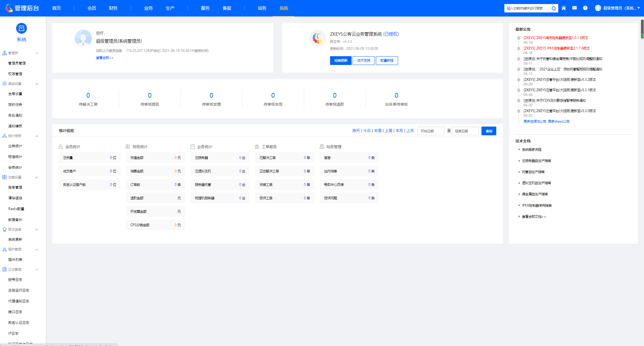Click the 管理员 section icon

(4, 53)
